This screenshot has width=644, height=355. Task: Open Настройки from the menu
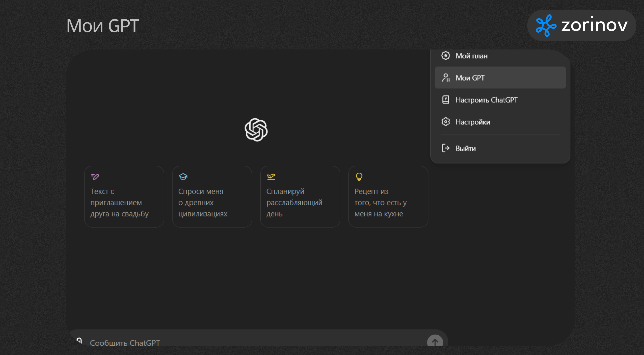pyautogui.click(x=473, y=122)
